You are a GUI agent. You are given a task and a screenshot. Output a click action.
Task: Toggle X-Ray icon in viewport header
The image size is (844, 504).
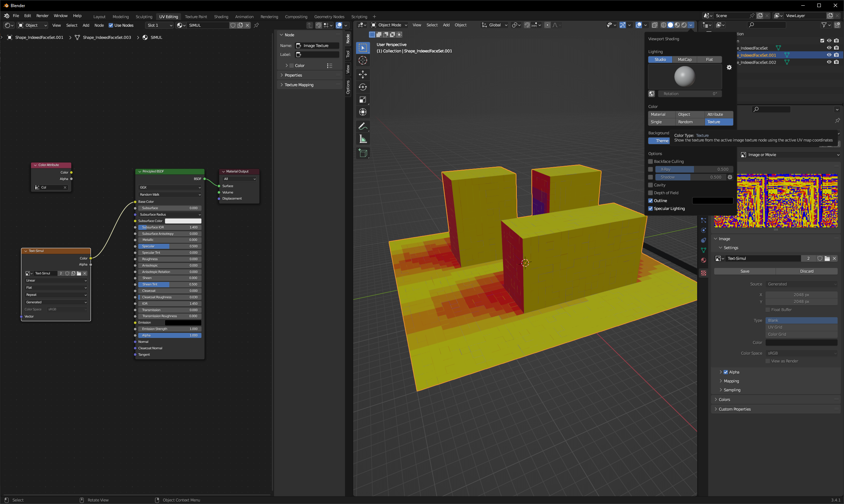[x=654, y=25]
